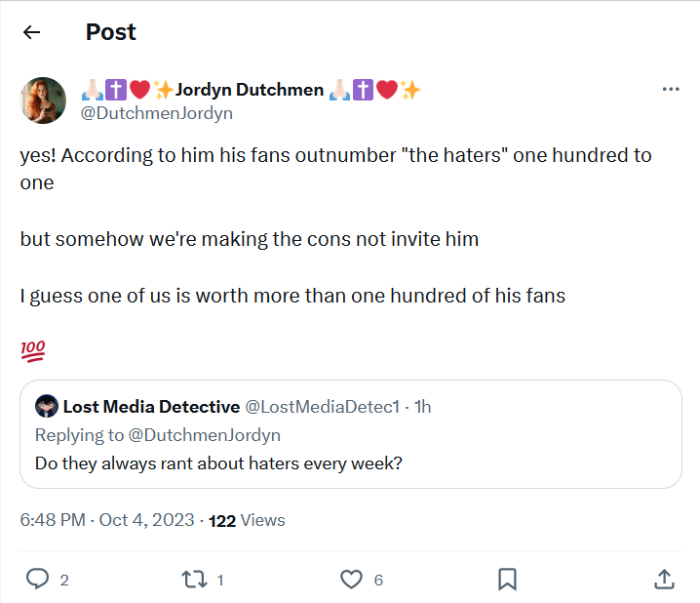Click the Jordyn Dutchmen display name
700x603 pixels.
tap(250, 90)
